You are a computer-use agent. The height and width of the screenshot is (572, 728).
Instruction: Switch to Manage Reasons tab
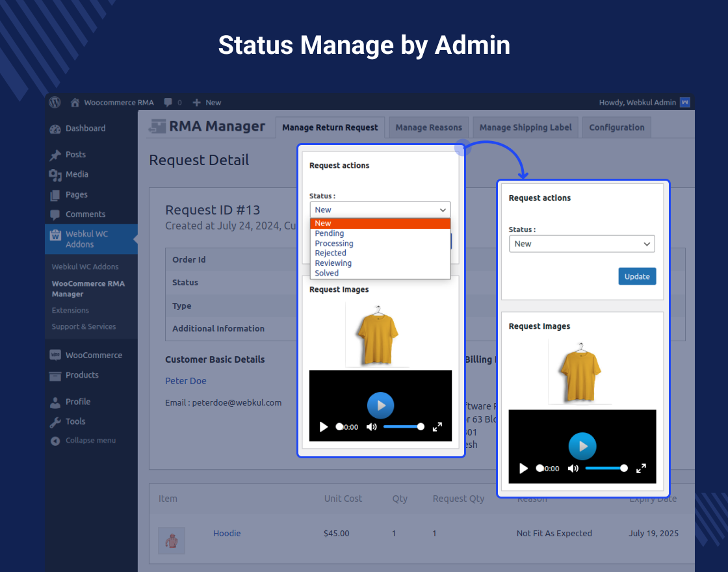click(x=428, y=127)
